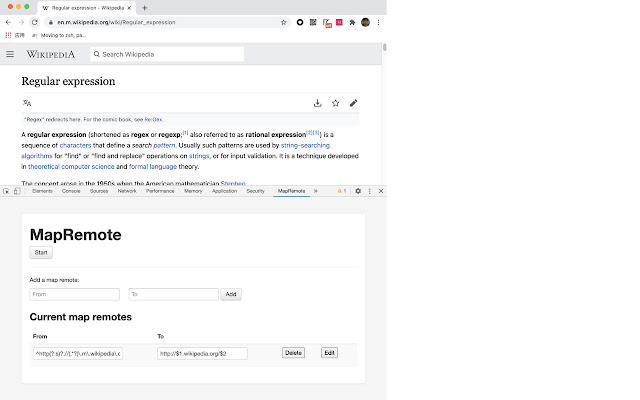This screenshot has height=400, width=640.
Task: Open Chrome three-dot menu
Action: pos(378,22)
